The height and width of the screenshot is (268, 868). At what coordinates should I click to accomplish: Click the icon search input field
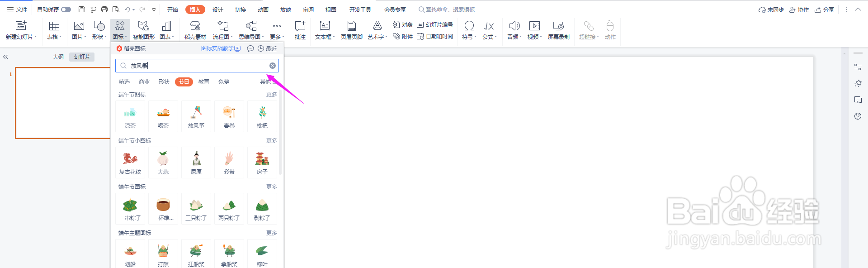pos(197,66)
